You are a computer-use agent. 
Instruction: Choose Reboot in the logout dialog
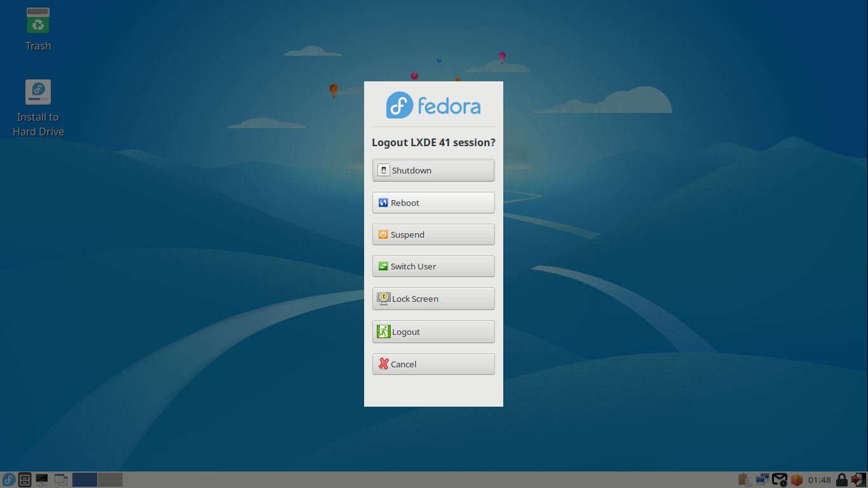coord(433,203)
